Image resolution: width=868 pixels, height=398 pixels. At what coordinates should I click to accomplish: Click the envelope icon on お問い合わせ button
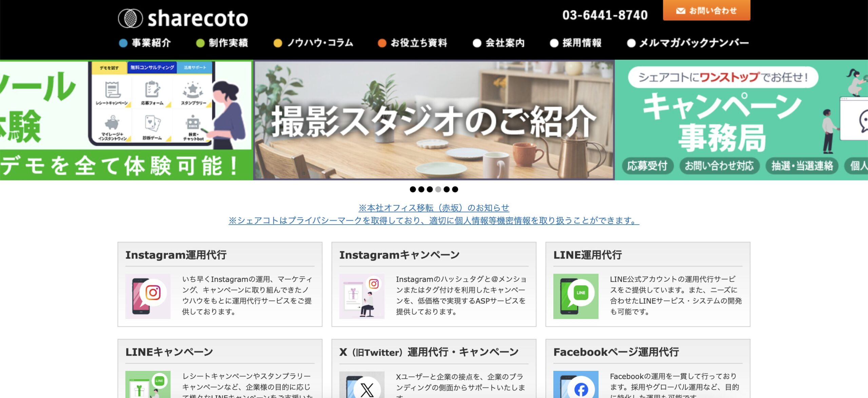pos(680,11)
